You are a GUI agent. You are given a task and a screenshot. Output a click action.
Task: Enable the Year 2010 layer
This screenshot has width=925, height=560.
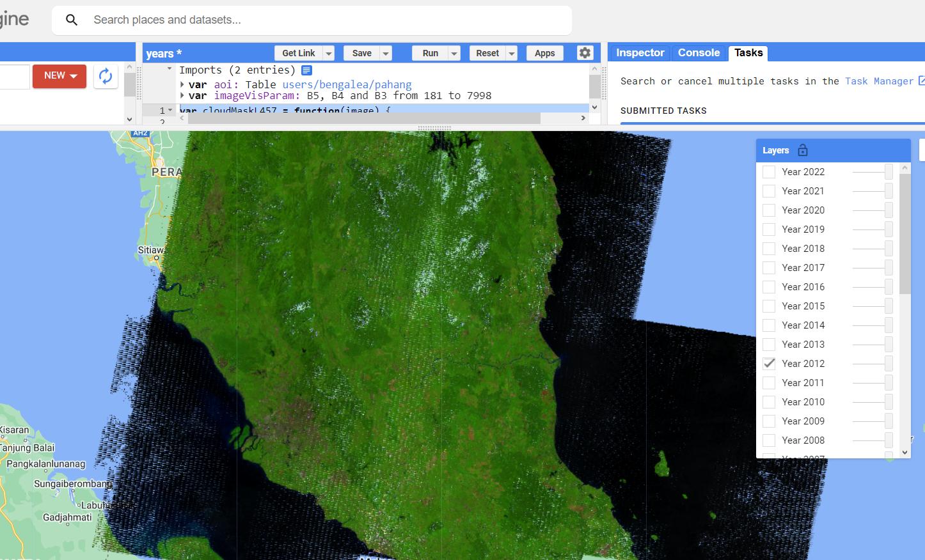(769, 402)
